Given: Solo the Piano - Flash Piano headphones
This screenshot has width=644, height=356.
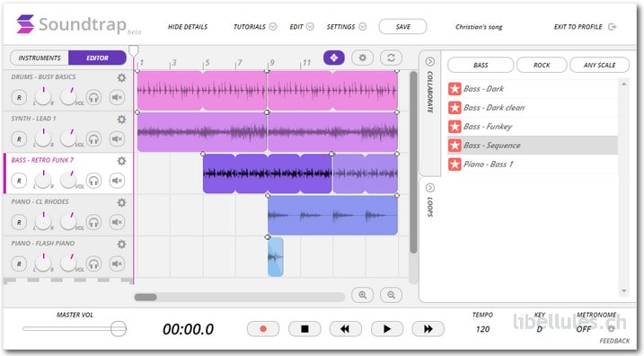Looking at the screenshot, I should pos(93,264).
